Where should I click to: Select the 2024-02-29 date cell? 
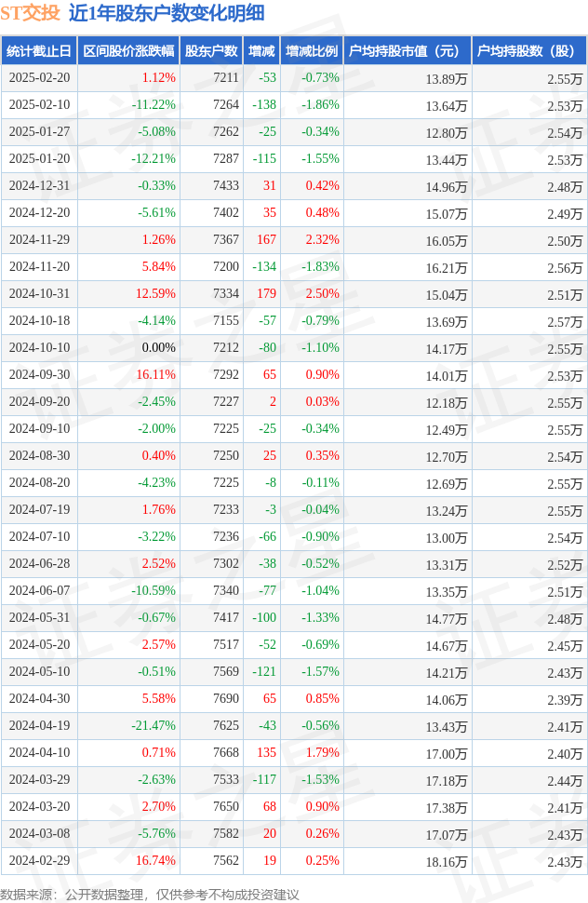[39, 861]
